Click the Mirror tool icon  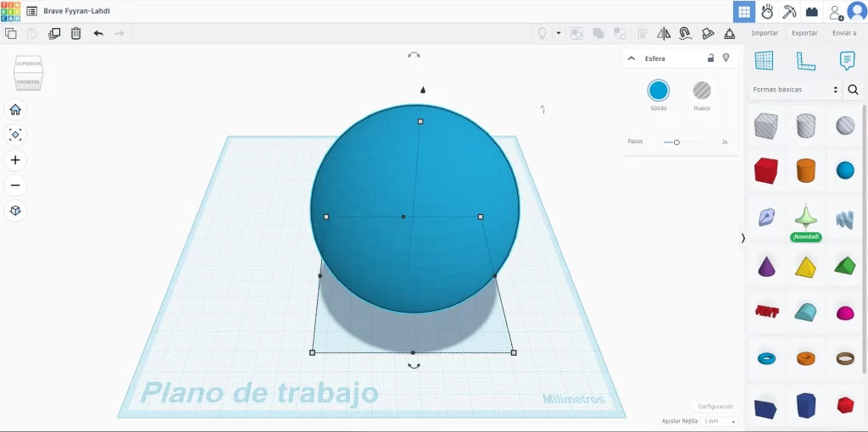coord(664,34)
